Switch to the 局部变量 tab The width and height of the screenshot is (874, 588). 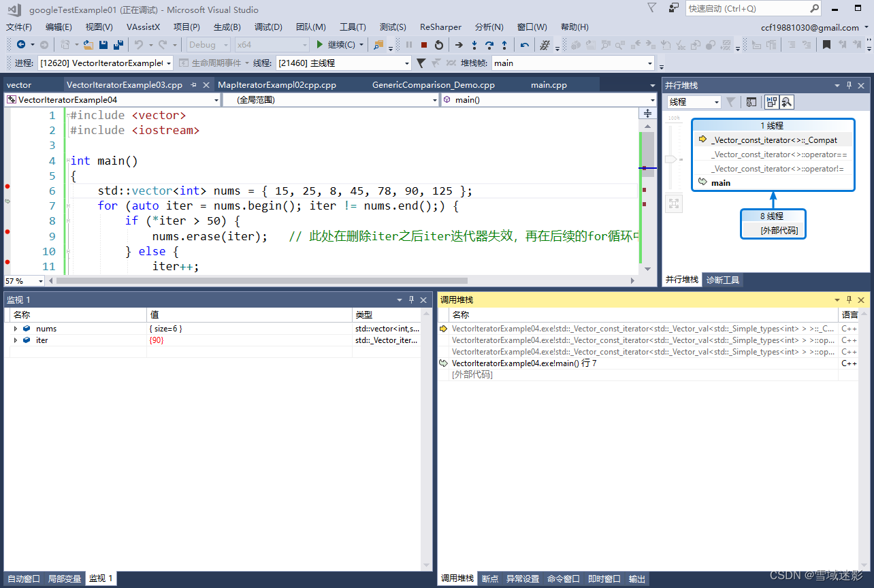pyautogui.click(x=65, y=578)
